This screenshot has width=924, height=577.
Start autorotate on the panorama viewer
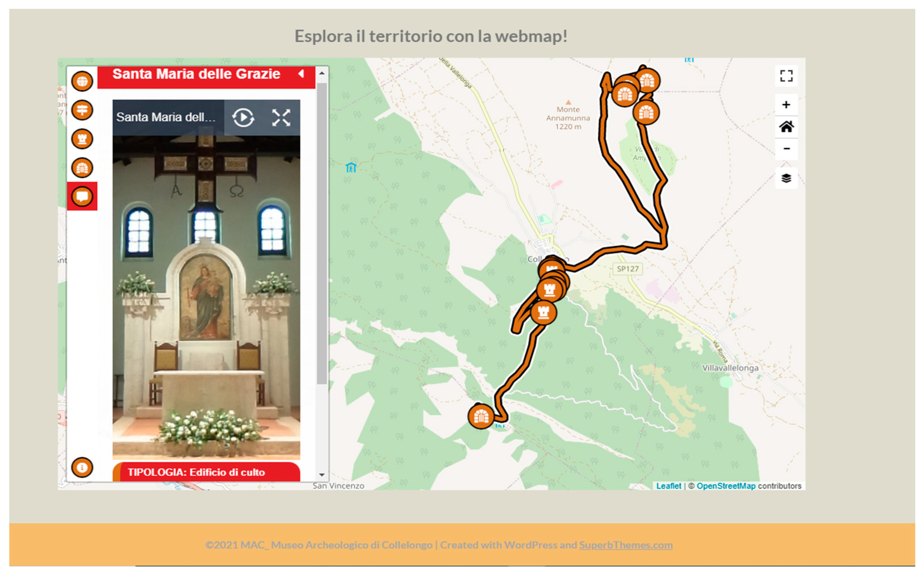tap(243, 117)
